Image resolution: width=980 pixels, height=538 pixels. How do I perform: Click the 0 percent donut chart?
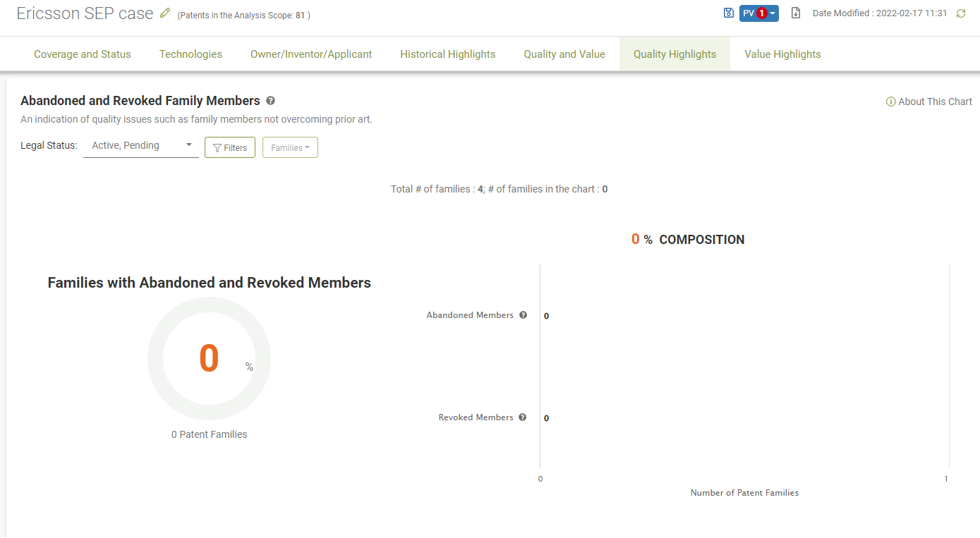[x=209, y=359]
